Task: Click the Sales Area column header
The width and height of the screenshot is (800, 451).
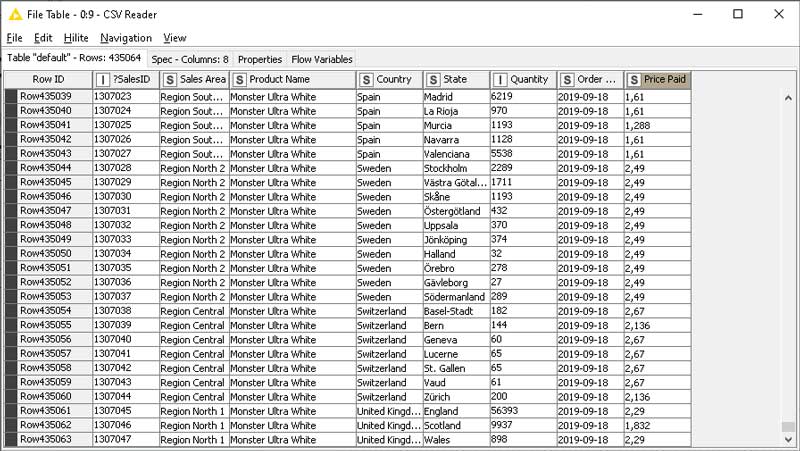Action: coord(194,80)
